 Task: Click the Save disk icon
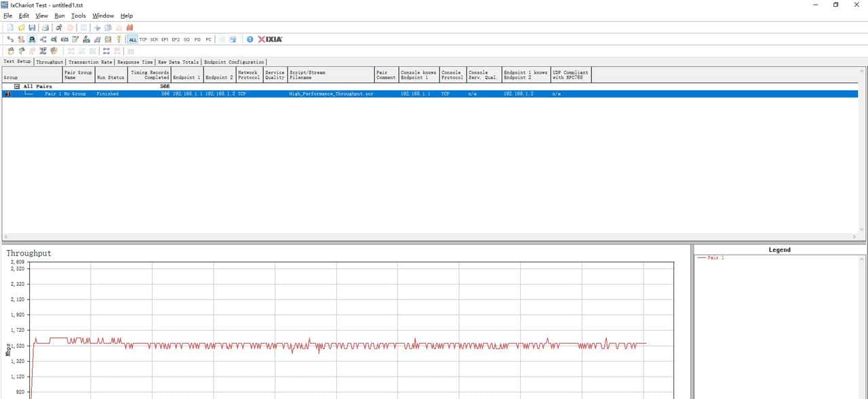(x=32, y=28)
